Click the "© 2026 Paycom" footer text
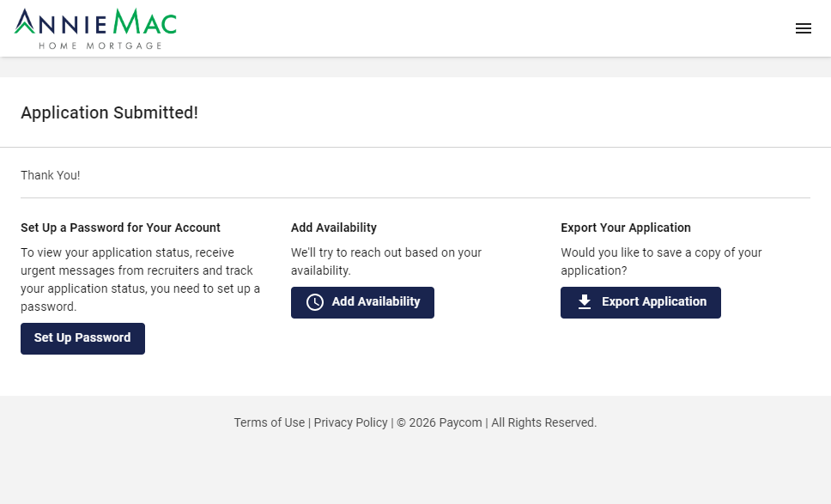This screenshot has width=831, height=504. 439,422
